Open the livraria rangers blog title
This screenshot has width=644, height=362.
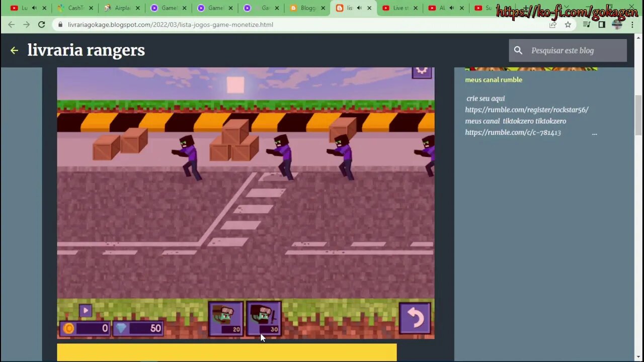pos(86,50)
